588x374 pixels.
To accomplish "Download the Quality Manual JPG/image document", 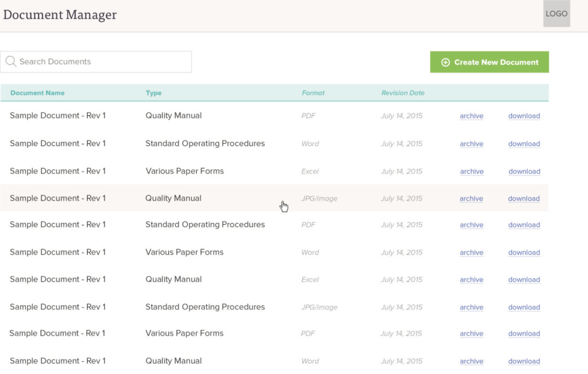I will (524, 198).
